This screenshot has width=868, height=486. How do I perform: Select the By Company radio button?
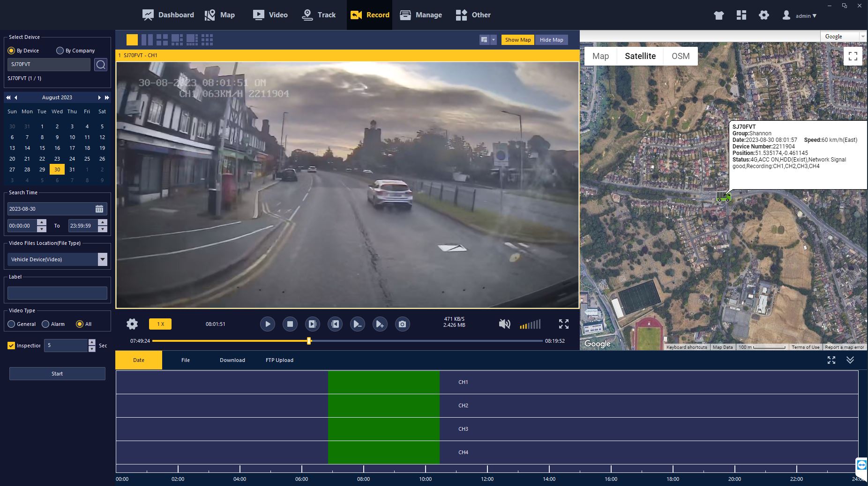click(x=60, y=51)
